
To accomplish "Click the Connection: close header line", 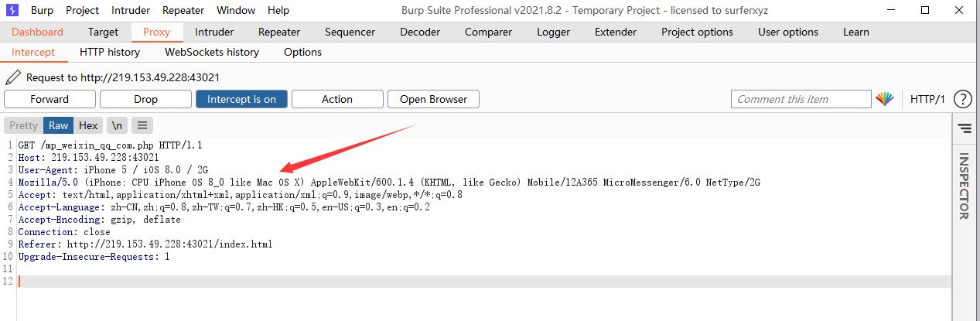I will click(64, 232).
